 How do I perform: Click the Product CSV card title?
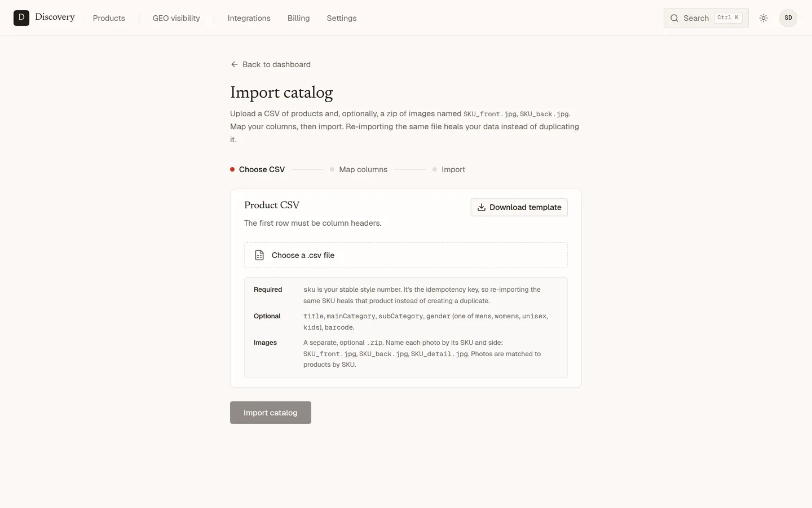click(272, 205)
